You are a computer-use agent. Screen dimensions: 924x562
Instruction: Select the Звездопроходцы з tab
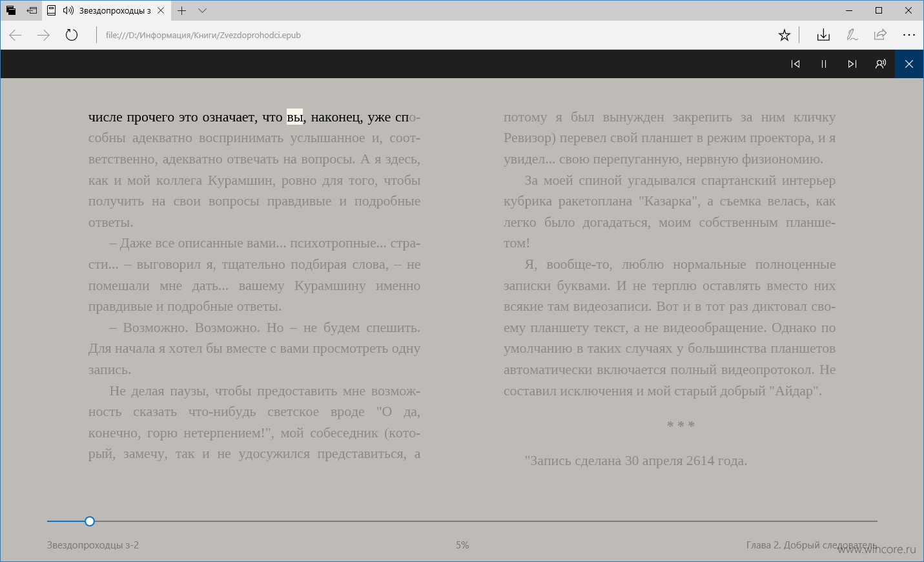point(107,10)
